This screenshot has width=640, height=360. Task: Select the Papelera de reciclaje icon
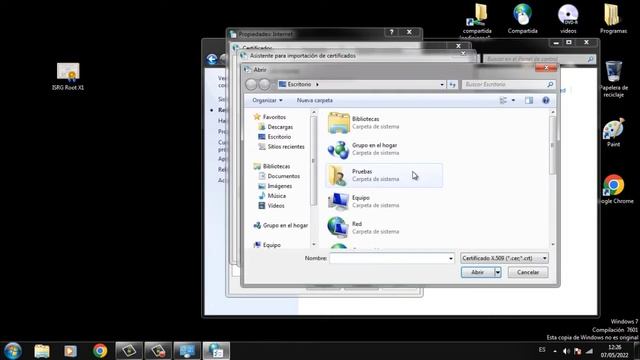(613, 79)
